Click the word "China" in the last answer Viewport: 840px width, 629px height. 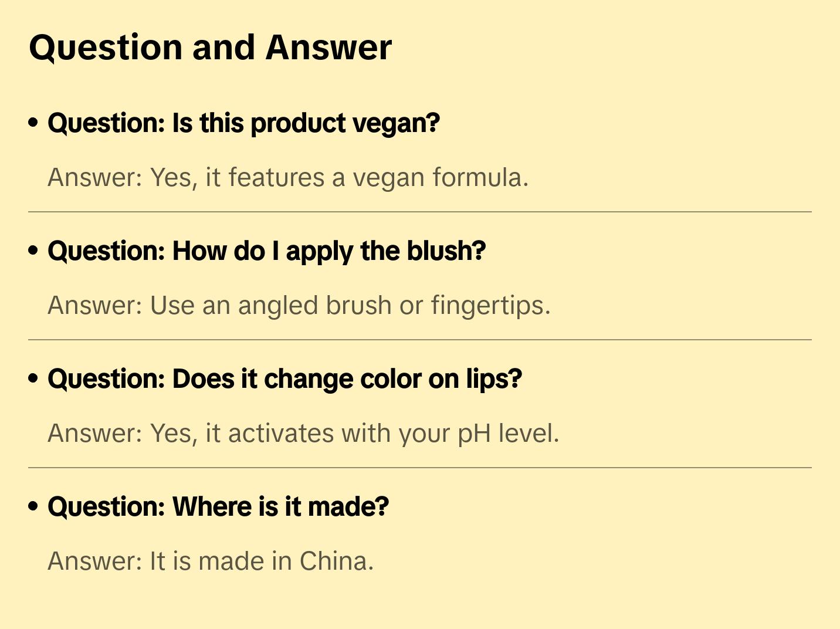[x=336, y=562]
